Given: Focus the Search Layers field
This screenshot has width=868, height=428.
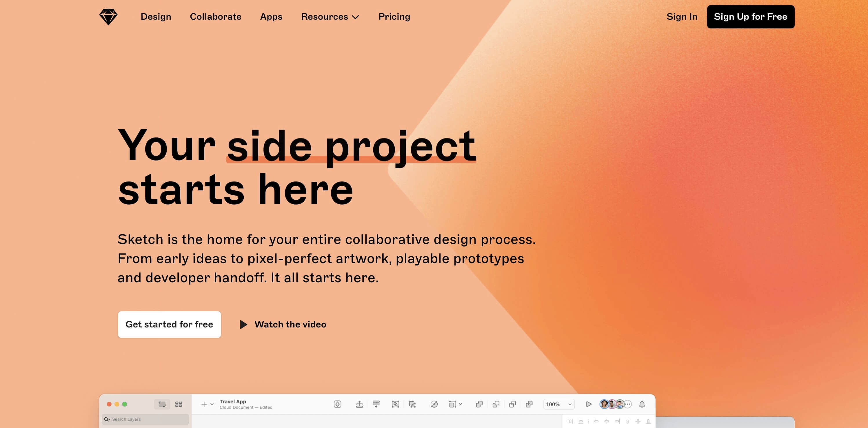Looking at the screenshot, I should tap(145, 419).
